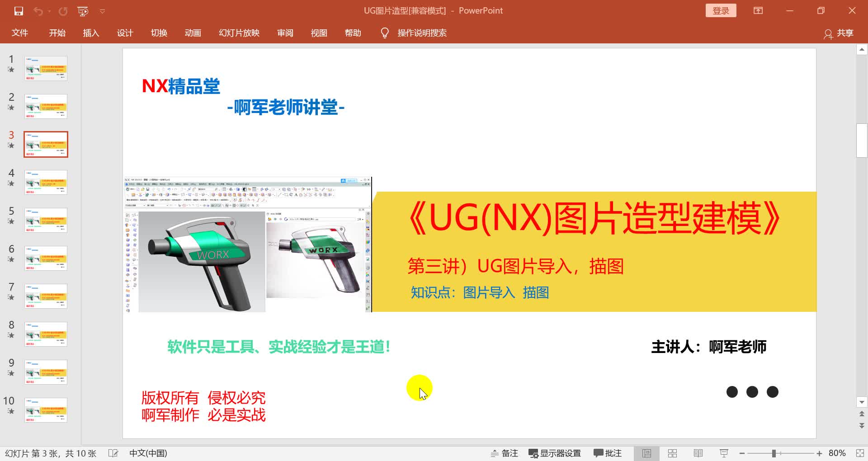Click the 操作说明搜索 search field
The width and height of the screenshot is (868, 461).
[x=422, y=33]
